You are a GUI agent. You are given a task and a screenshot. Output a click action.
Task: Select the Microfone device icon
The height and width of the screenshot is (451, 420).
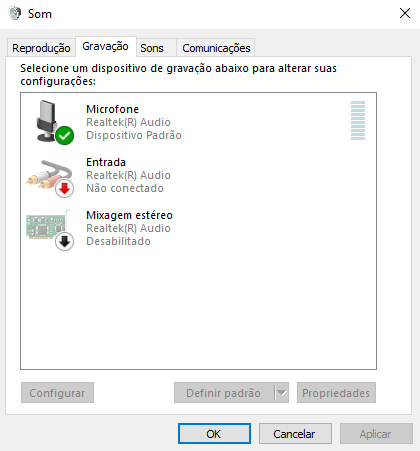click(x=50, y=121)
